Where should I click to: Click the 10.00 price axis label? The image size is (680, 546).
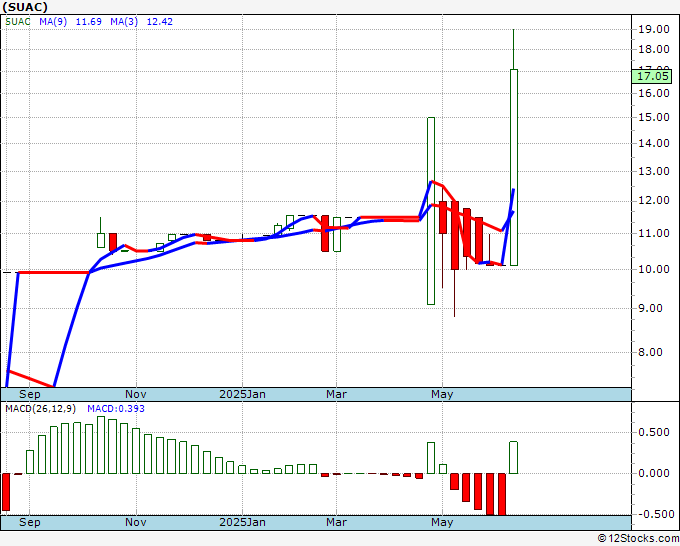tap(654, 269)
